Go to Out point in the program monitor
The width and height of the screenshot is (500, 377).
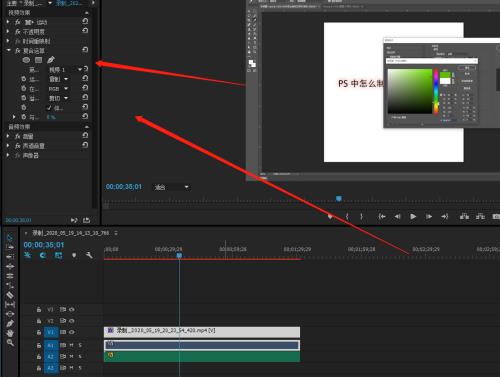[x=445, y=217]
